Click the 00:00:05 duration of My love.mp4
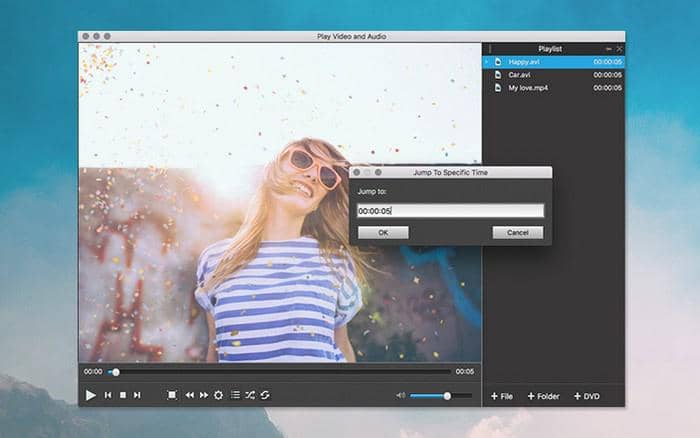Image resolution: width=700 pixels, height=438 pixels. point(607,88)
